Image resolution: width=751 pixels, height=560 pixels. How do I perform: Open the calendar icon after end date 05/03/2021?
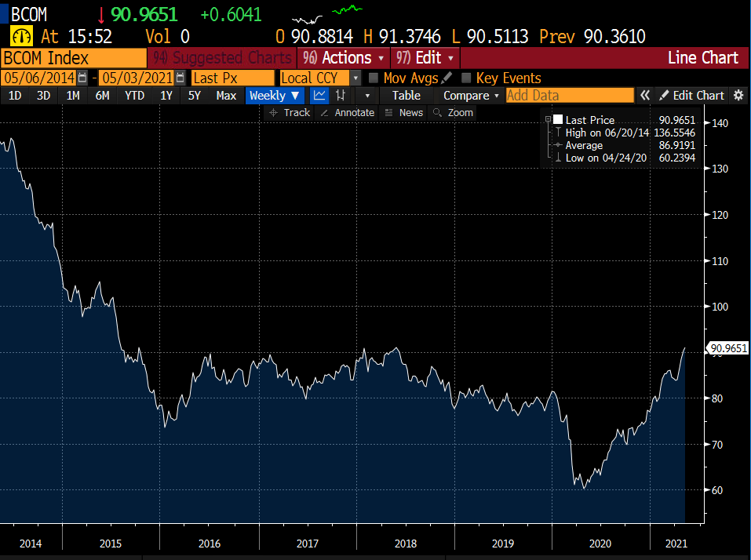(180, 78)
